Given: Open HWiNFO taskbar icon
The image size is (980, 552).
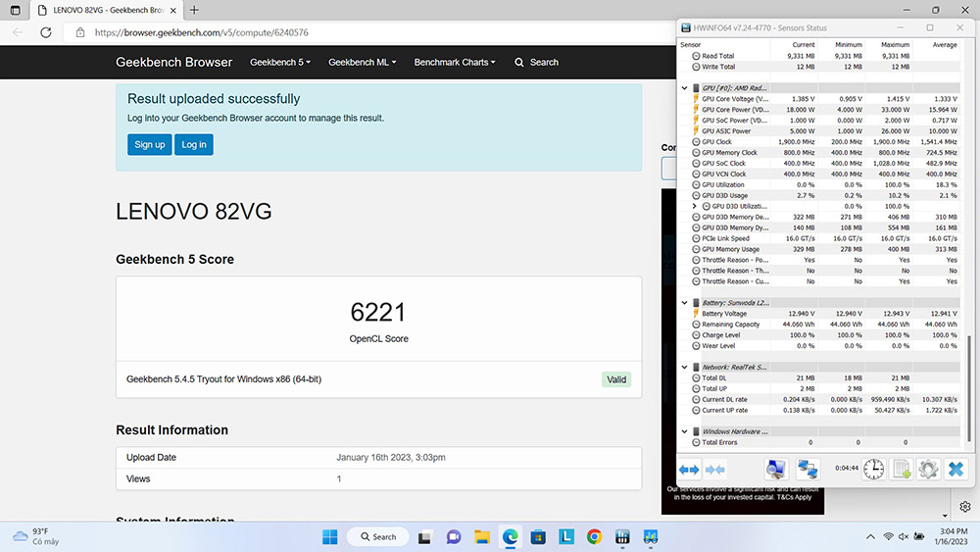Looking at the screenshot, I should coord(622,536).
